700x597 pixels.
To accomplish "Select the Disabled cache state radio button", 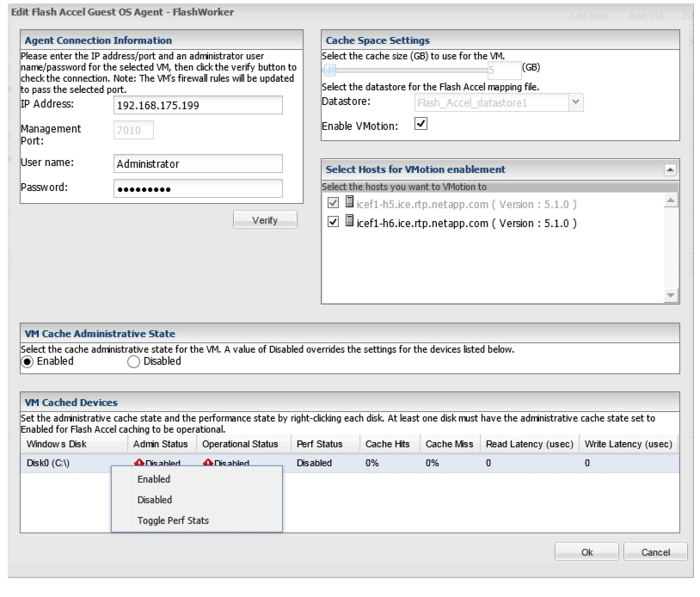I will click(x=133, y=361).
